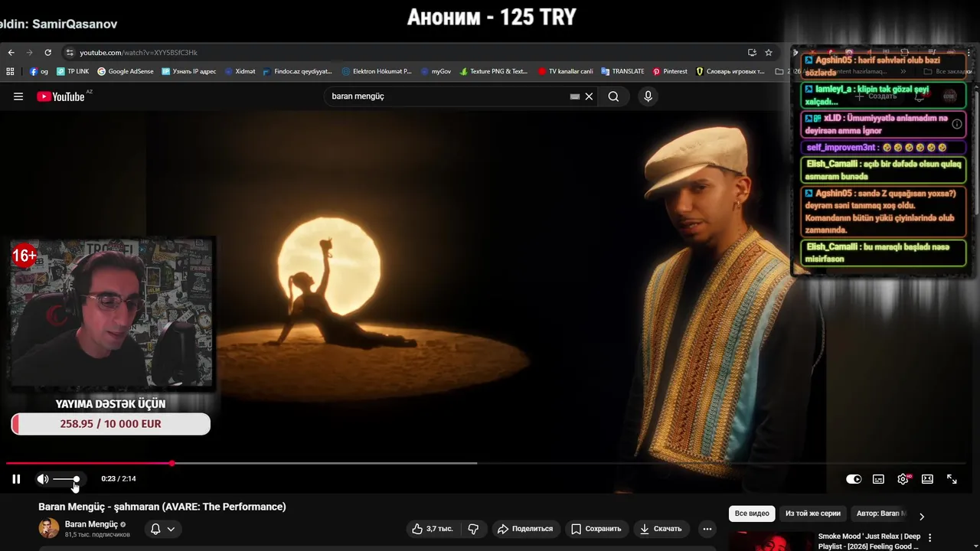
Task: Open Baran Mengüç channel avatar
Action: (49, 528)
